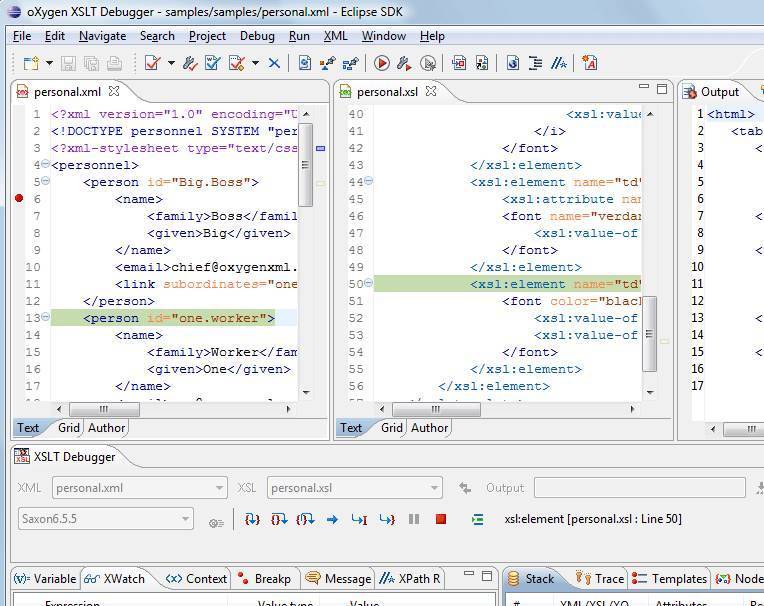The height and width of the screenshot is (606, 764).
Task: Click the Format and indent icon
Action: pos(535,63)
